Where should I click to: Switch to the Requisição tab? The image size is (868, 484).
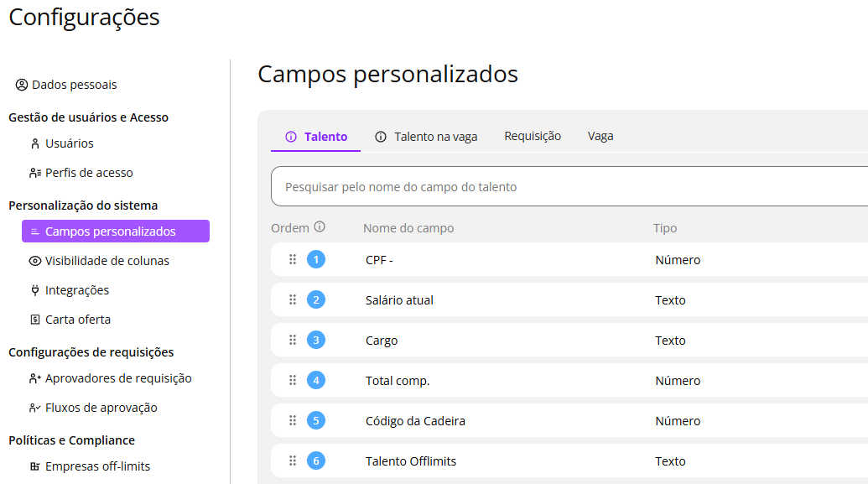[x=533, y=136]
